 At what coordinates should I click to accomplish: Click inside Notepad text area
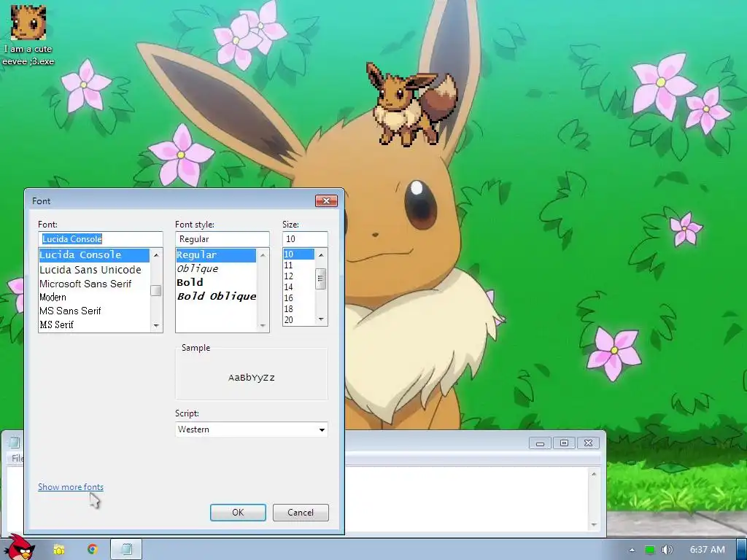coord(467,499)
